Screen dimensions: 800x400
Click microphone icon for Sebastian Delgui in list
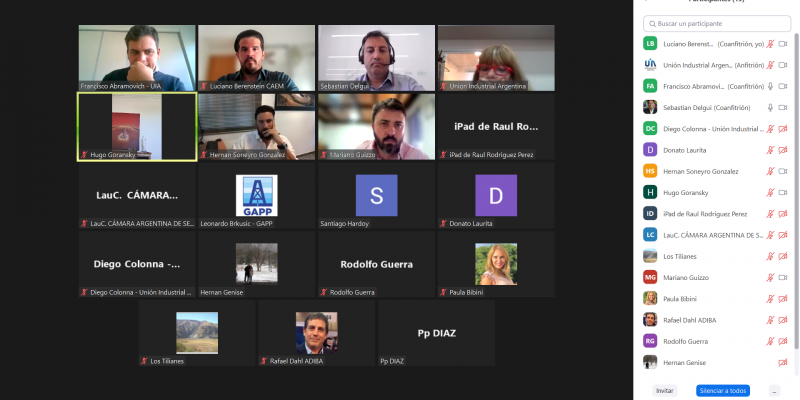pyautogui.click(x=770, y=108)
